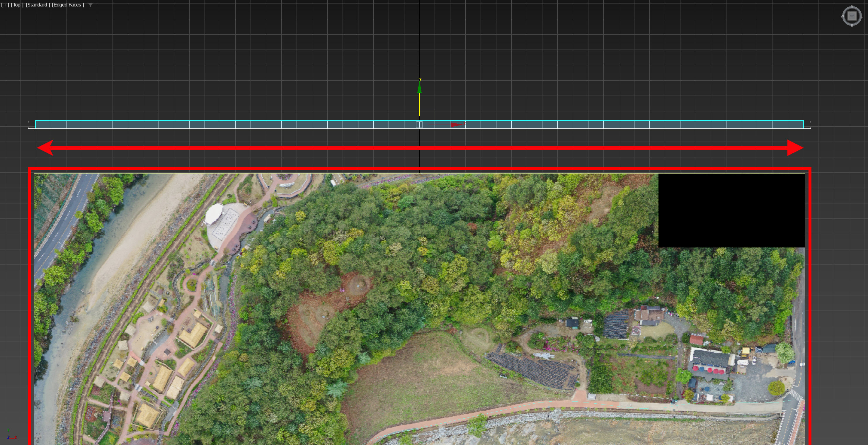Select the long cyan-outlined segmented box
868x445 pixels.
pyautogui.click(x=236, y=125)
